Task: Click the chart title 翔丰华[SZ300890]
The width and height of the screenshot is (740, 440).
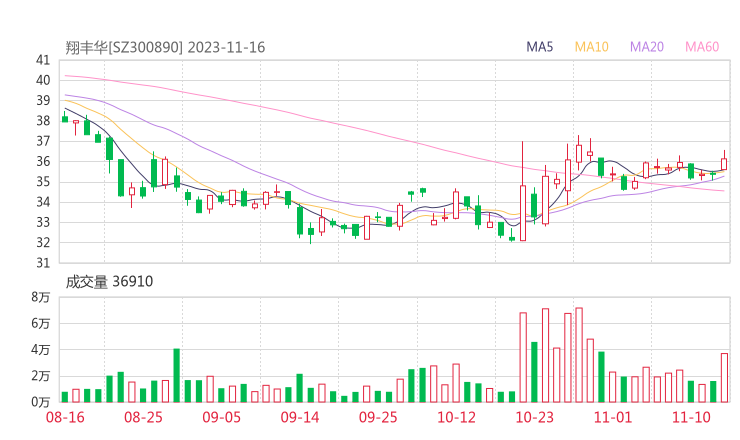Action: click(x=124, y=48)
